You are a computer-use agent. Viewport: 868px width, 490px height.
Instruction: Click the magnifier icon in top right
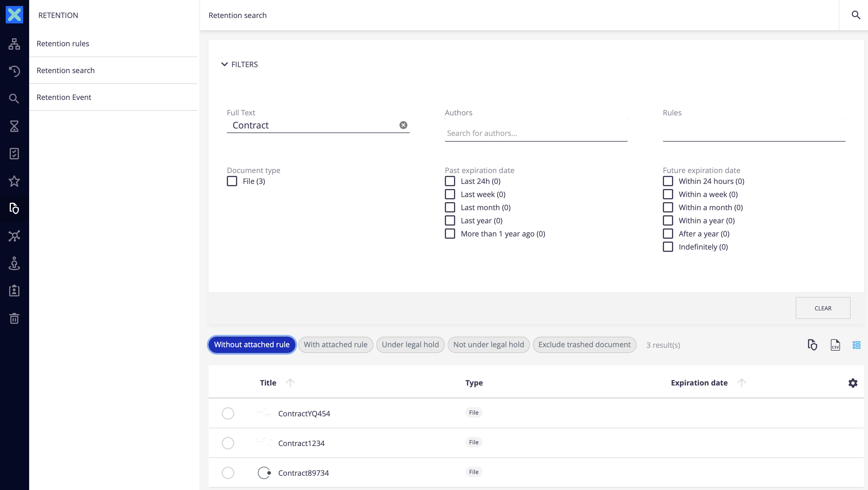tap(856, 15)
